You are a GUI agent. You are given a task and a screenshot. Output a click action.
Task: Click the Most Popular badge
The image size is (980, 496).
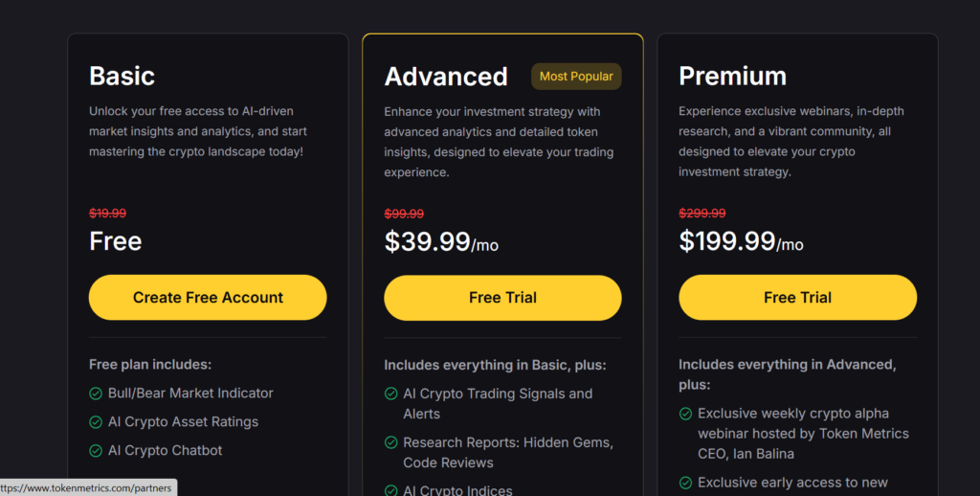pos(576,77)
